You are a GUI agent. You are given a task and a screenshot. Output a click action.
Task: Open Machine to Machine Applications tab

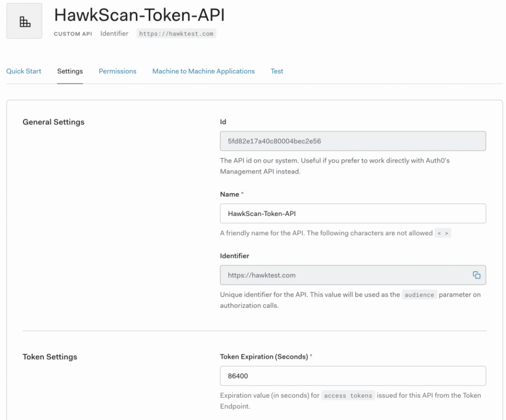203,71
